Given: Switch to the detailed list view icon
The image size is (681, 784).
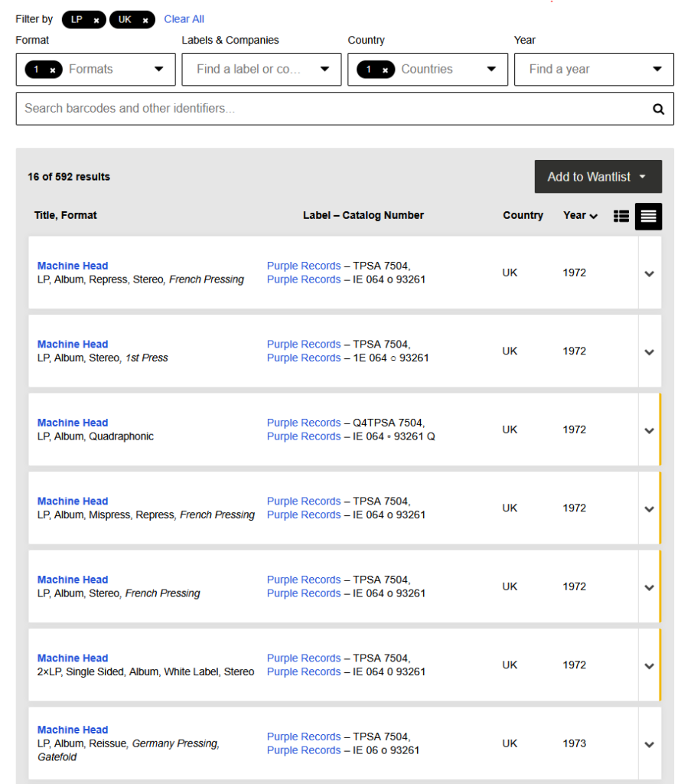Looking at the screenshot, I should tap(621, 216).
